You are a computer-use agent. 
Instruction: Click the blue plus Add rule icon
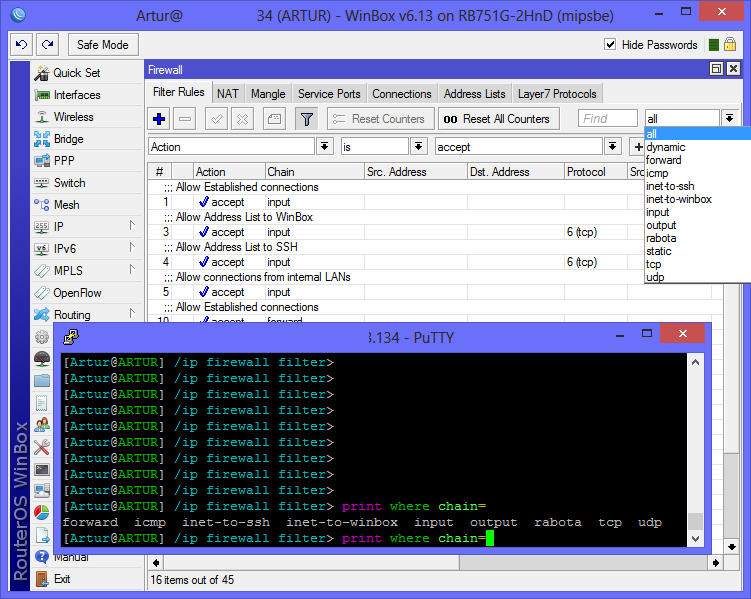[x=159, y=119]
